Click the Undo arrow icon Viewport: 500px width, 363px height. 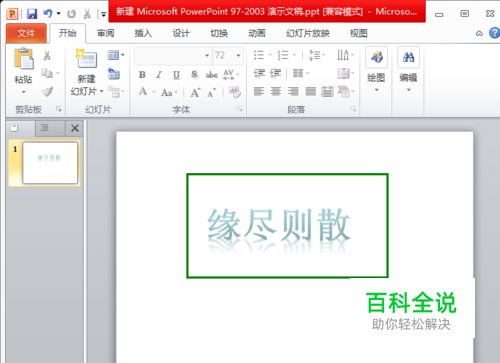(x=48, y=14)
